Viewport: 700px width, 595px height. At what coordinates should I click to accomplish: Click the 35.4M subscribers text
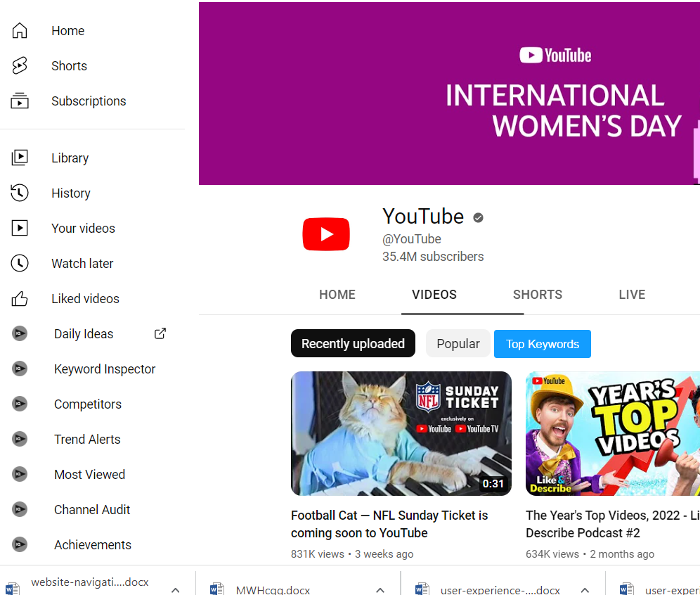[433, 257]
